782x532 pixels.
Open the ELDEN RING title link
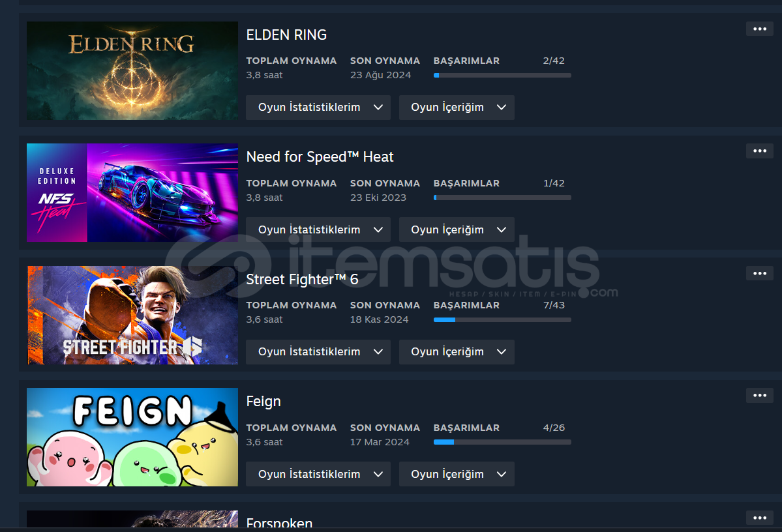(x=286, y=35)
